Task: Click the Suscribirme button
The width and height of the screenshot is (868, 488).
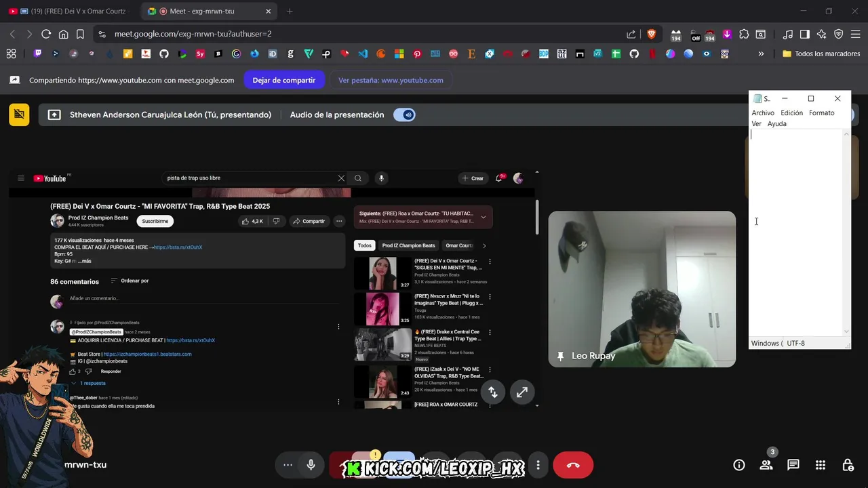Action: [x=155, y=221]
